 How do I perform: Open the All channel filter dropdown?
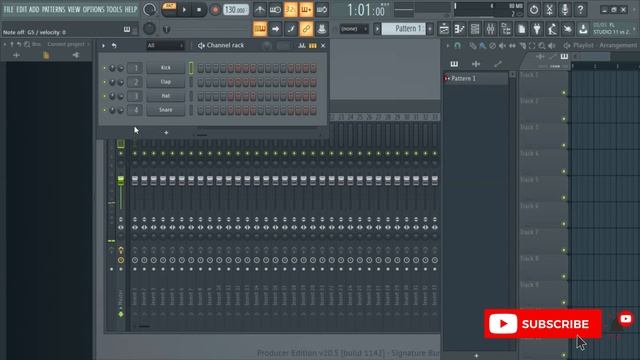pos(165,45)
